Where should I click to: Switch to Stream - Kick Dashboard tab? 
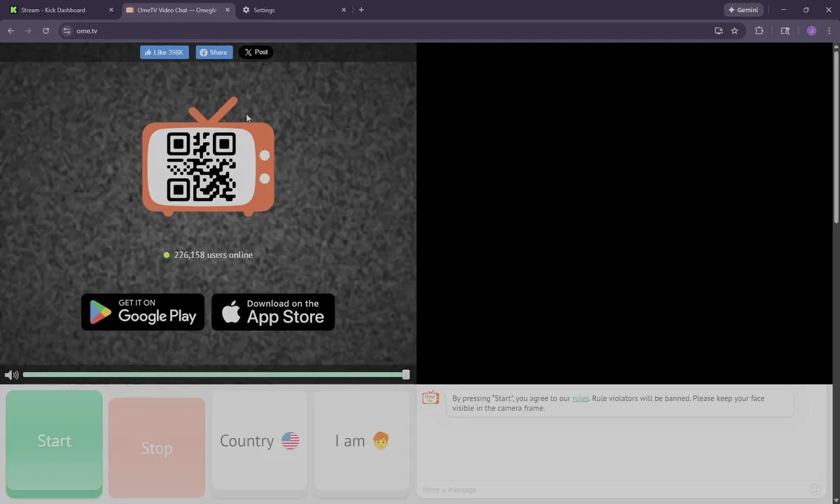point(61,10)
